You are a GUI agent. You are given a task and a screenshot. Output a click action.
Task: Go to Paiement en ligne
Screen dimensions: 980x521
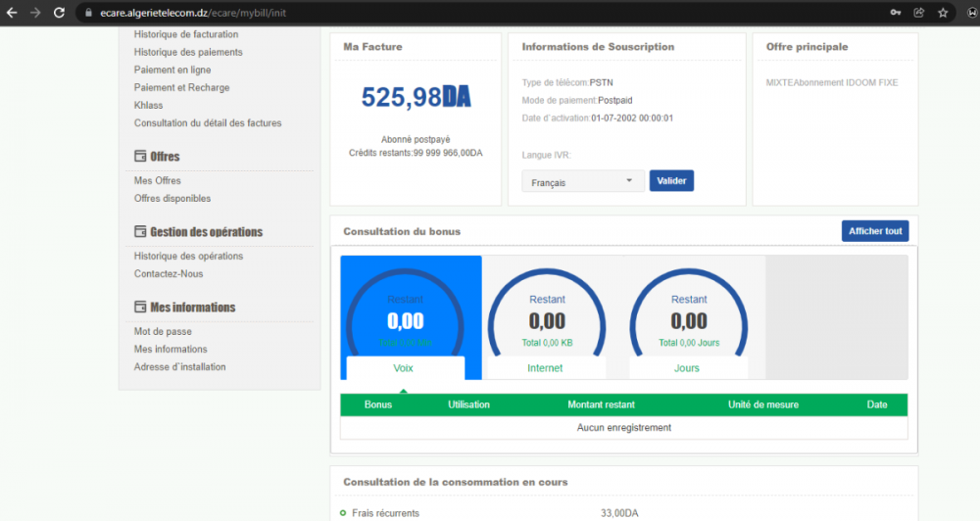172,70
